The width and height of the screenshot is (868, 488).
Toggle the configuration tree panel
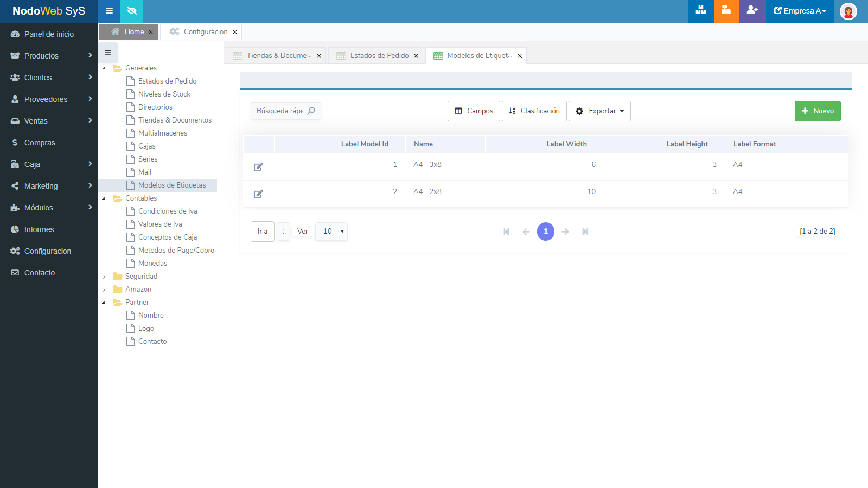(x=108, y=53)
